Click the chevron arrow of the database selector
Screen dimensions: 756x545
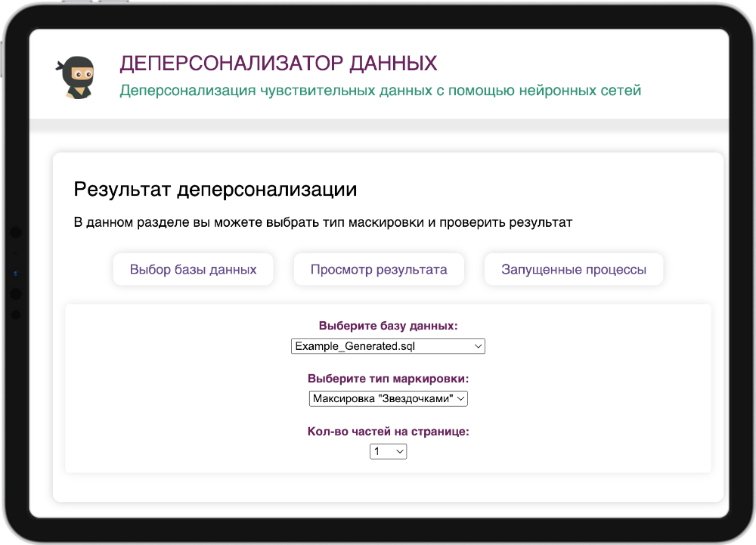pyautogui.click(x=477, y=346)
